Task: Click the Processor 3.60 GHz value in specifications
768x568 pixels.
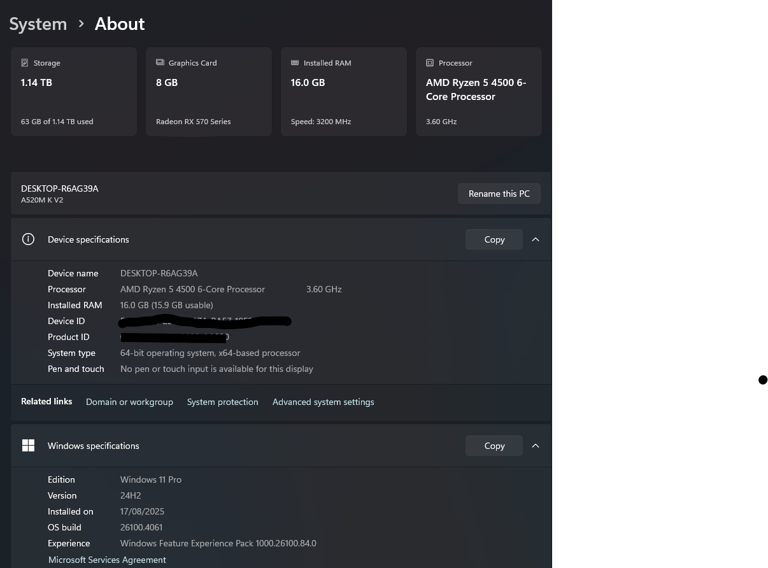Action: click(324, 289)
